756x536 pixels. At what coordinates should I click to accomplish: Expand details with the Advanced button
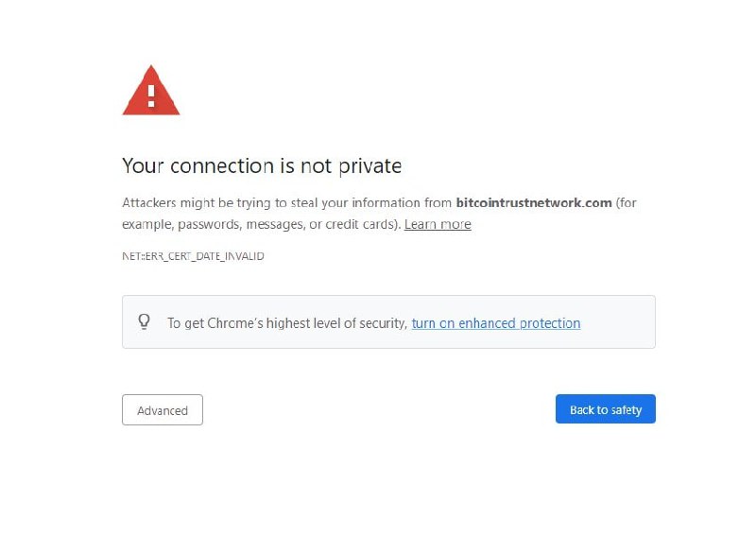point(163,410)
